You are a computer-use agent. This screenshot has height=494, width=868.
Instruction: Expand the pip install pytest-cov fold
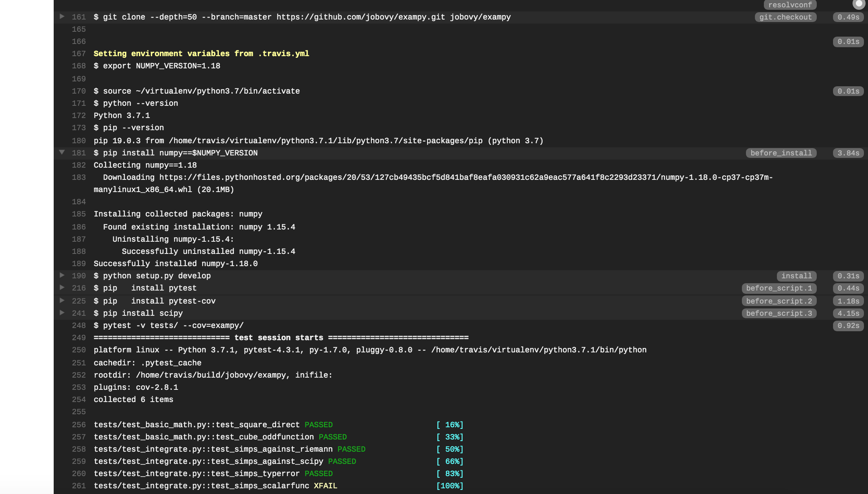click(62, 301)
